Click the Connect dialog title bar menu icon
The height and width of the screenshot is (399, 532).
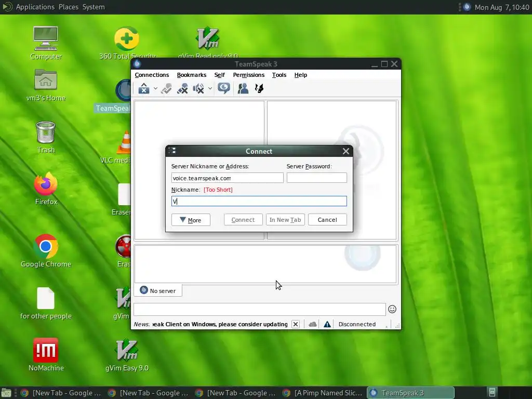pyautogui.click(x=172, y=151)
